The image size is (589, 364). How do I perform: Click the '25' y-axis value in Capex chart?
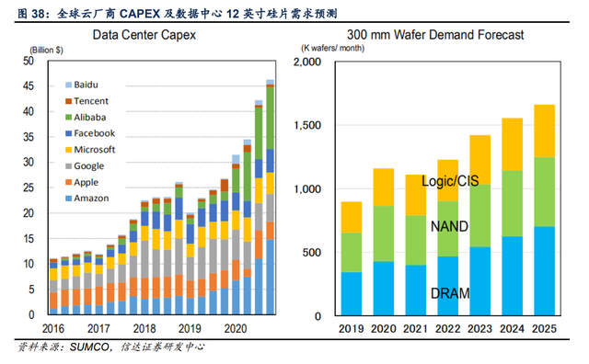[29, 188]
